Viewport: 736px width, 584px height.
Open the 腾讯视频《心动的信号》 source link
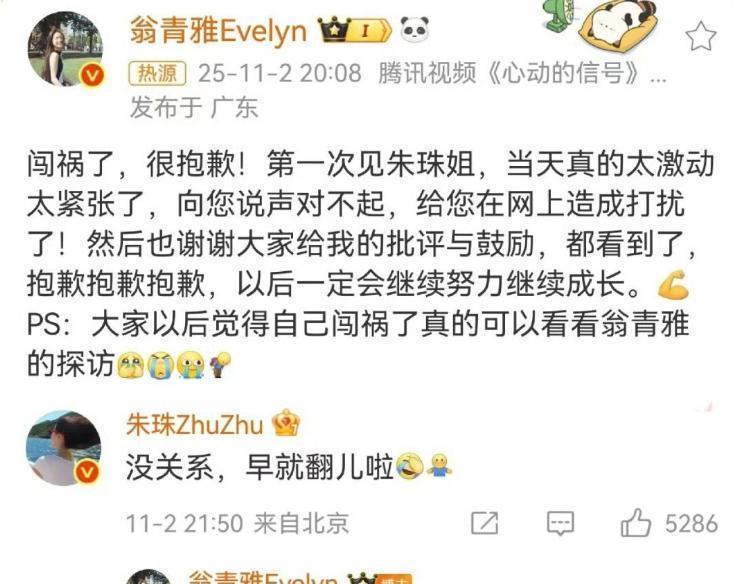click(522, 73)
